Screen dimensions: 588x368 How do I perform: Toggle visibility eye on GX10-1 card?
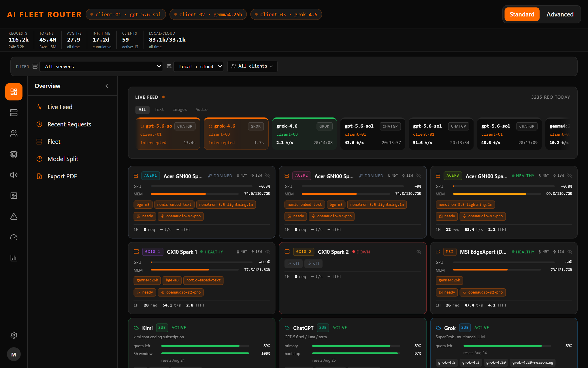click(x=267, y=252)
